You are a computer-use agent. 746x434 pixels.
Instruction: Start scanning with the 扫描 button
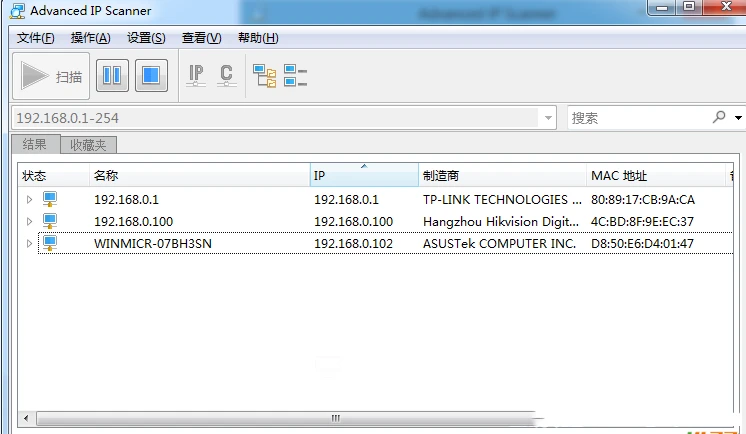coord(51,76)
